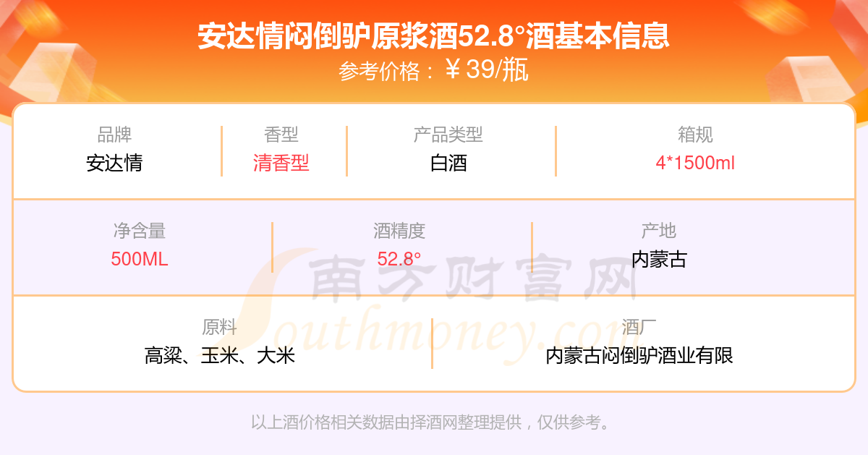Click the 白酒 product type value
Screen dimensions: 868x455
(448, 163)
